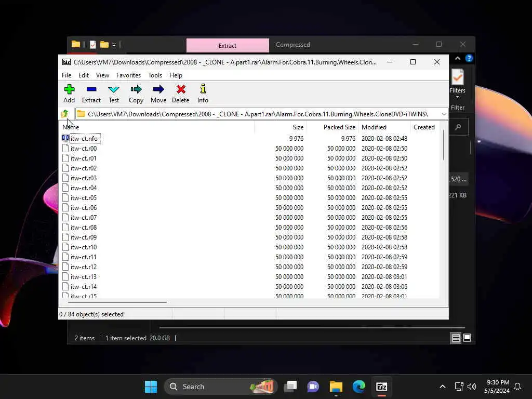The height and width of the screenshot is (399, 532).
Task: Click the Add toolbar icon
Action: [x=69, y=94]
